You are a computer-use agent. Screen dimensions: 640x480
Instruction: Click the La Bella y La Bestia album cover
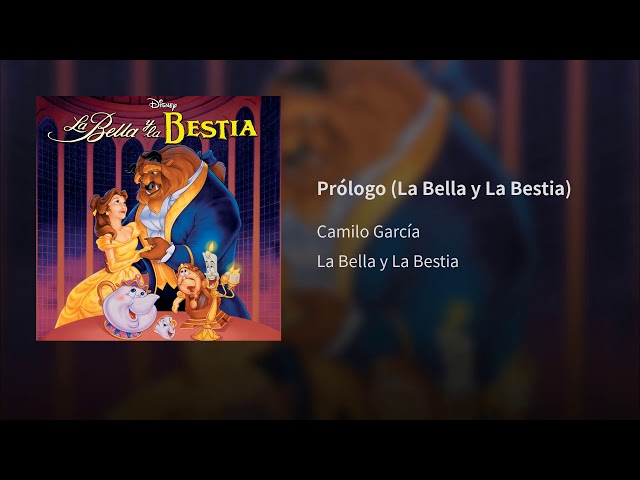[158, 218]
